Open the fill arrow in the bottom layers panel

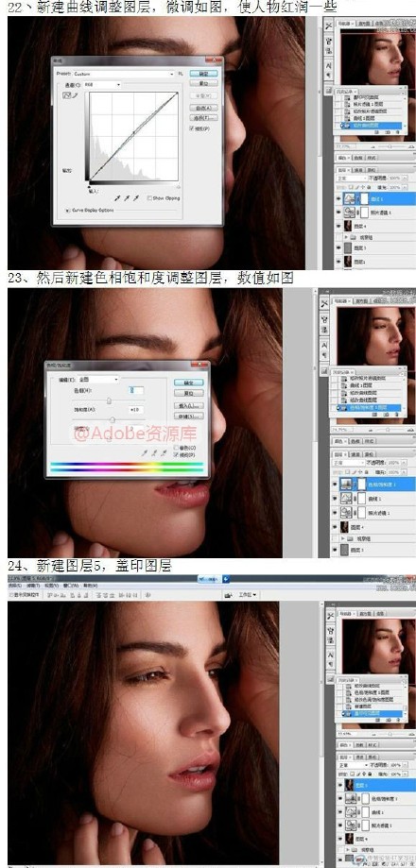coord(406,774)
